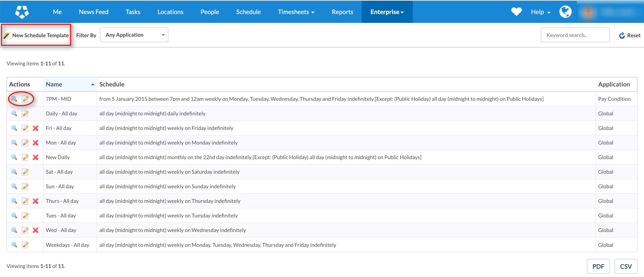Screen dimensions: 644x277
Task: Open the Reports menu item
Action: (x=342, y=12)
